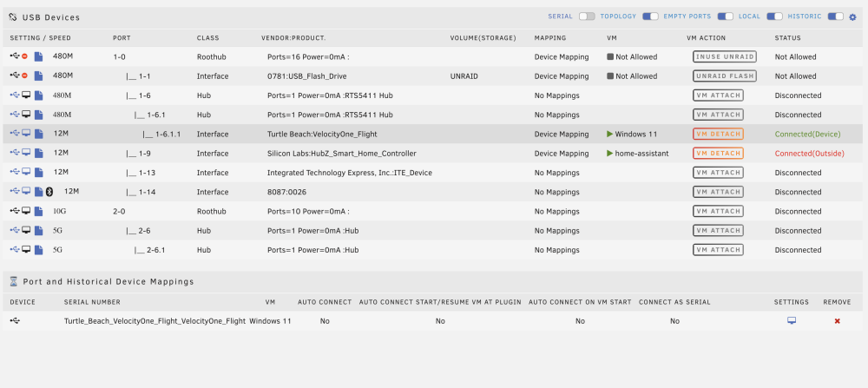Click the USB Devices header plug icon
This screenshot has width=868, height=388.
pos(13,17)
